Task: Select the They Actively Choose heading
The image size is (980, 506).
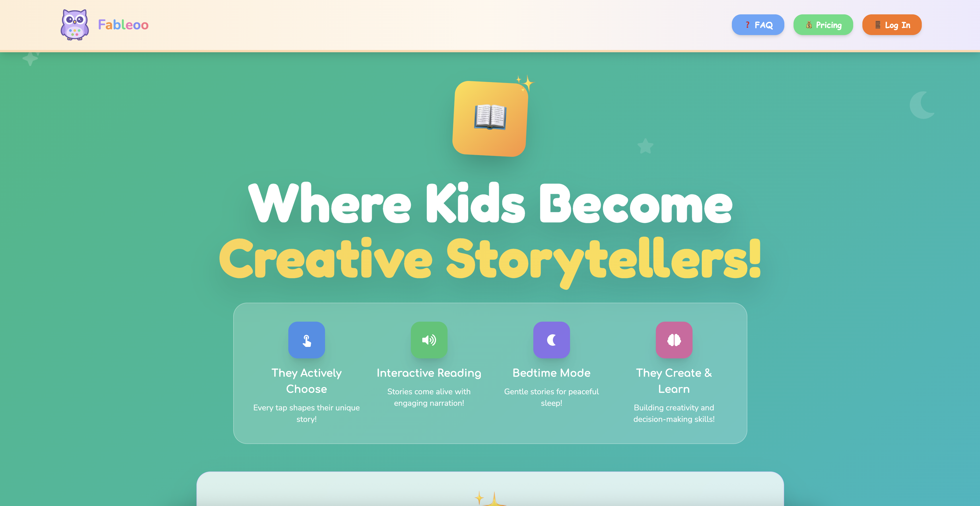Action: [306, 381]
